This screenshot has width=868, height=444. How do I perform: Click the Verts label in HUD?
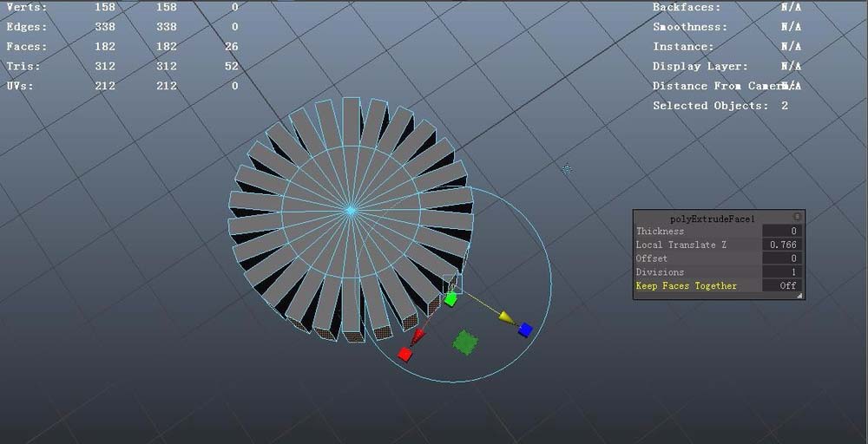(27, 7)
